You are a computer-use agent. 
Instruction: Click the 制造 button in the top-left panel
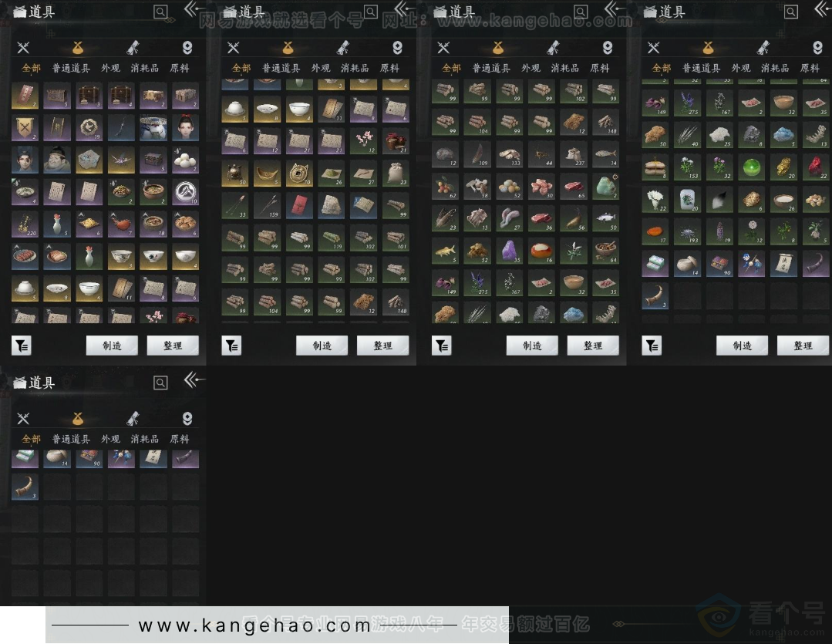pos(112,346)
